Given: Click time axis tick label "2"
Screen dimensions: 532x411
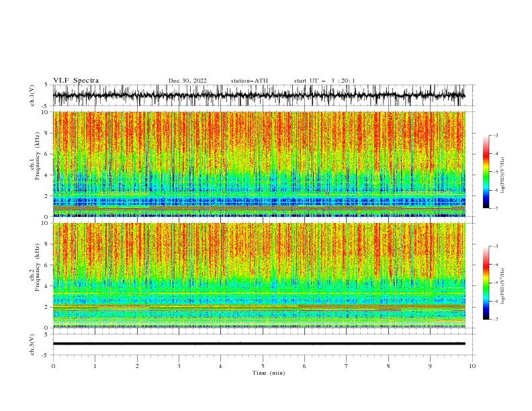Looking at the screenshot, I should click(x=137, y=366).
